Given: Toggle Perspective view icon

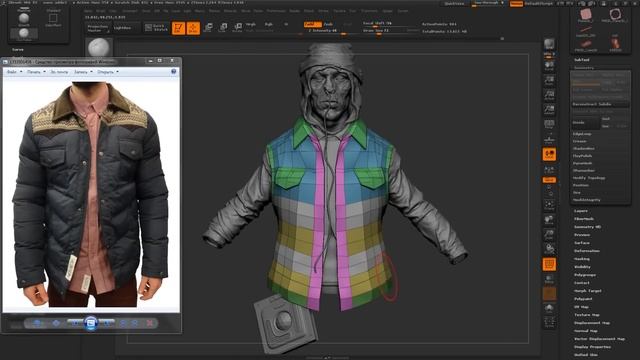Looking at the screenshot, I should [549, 124].
